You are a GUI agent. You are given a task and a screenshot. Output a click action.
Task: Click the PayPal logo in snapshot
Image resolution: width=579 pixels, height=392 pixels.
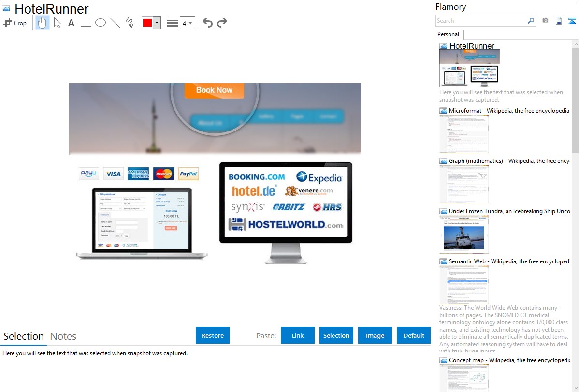(188, 174)
